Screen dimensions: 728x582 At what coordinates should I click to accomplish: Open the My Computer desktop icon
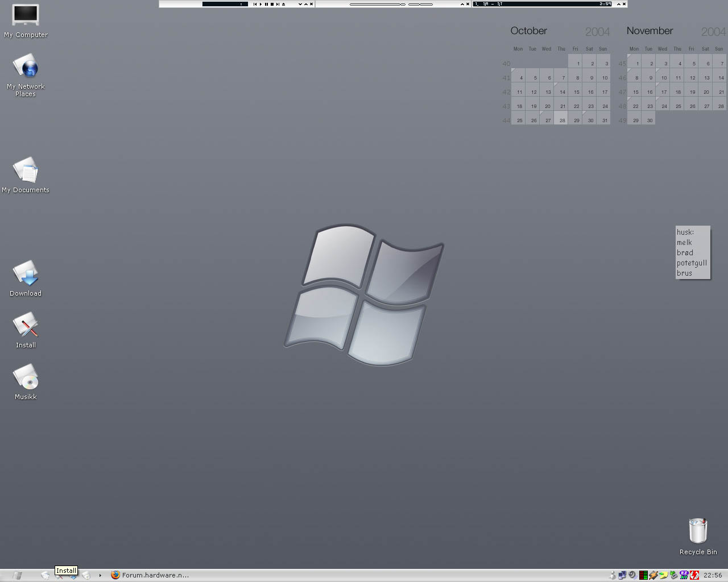coord(26,20)
